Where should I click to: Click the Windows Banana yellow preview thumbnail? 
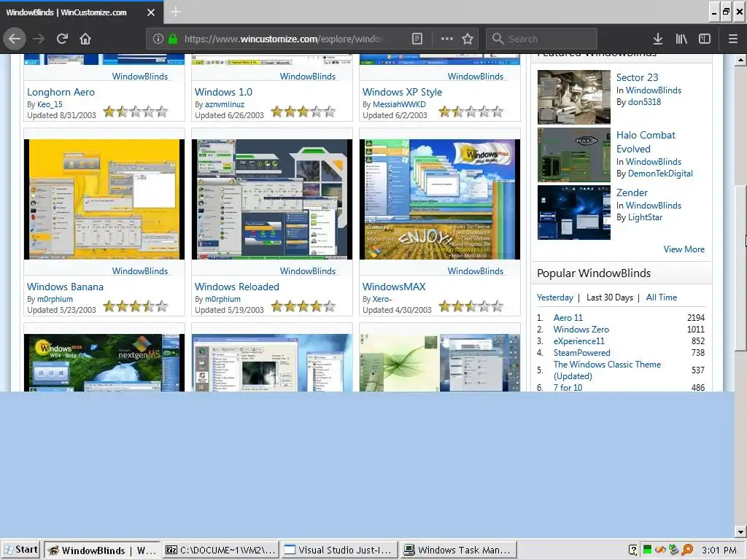(104, 199)
